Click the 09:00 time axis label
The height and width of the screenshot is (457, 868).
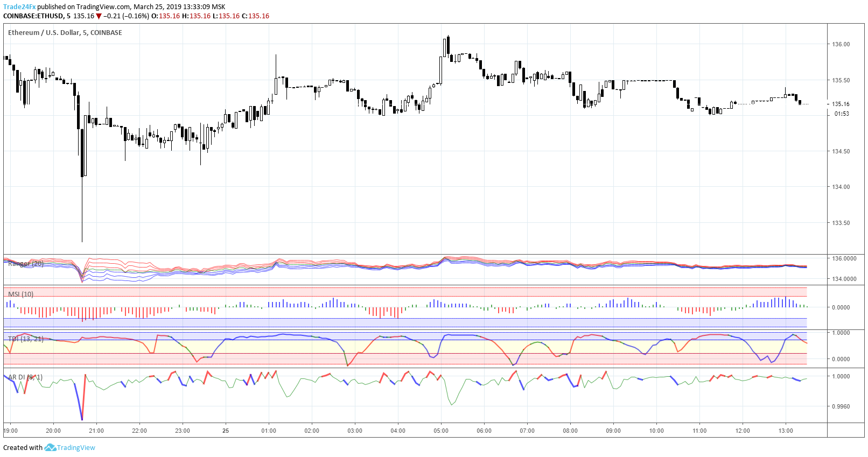(x=613, y=431)
